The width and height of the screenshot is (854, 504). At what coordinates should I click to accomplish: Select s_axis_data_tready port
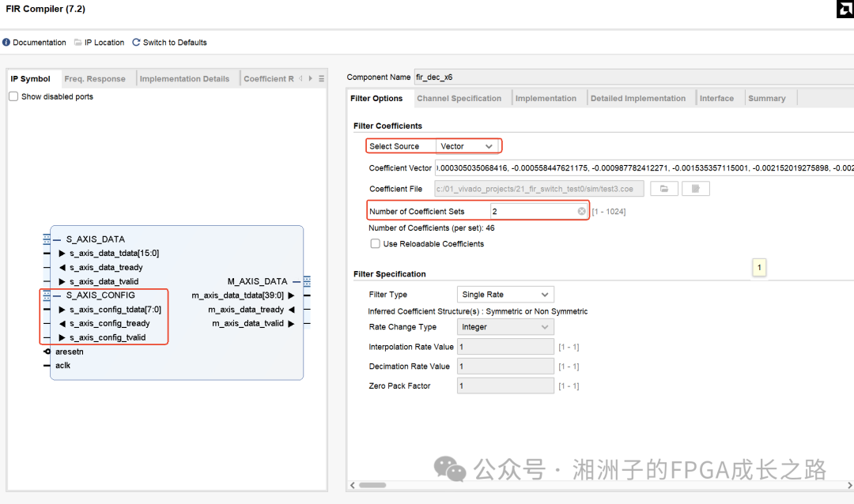pyautogui.click(x=106, y=268)
